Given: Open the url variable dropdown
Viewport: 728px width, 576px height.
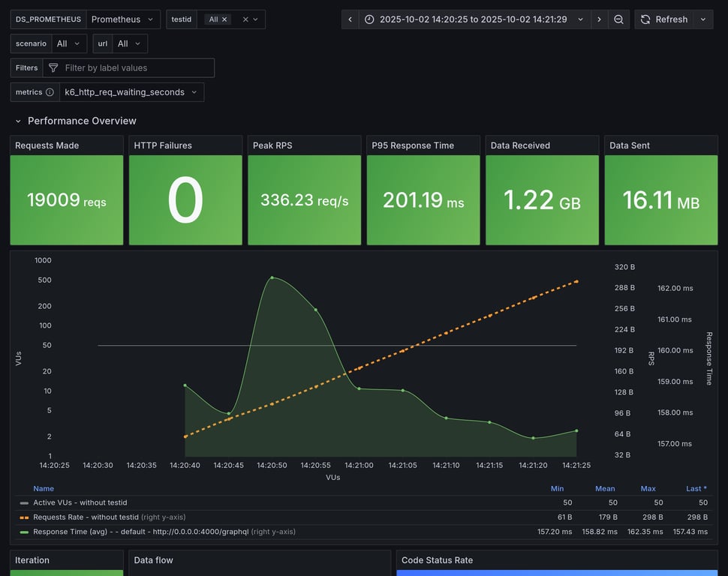Looking at the screenshot, I should tap(130, 43).
